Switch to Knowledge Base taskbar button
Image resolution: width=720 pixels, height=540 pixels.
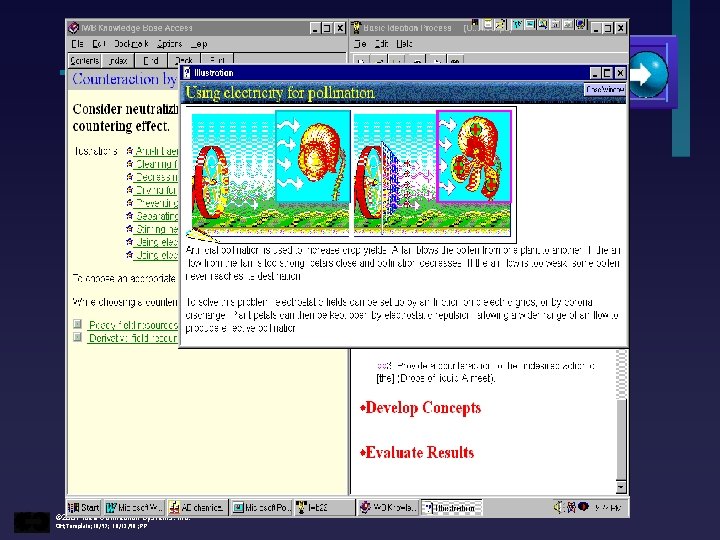(x=388, y=507)
